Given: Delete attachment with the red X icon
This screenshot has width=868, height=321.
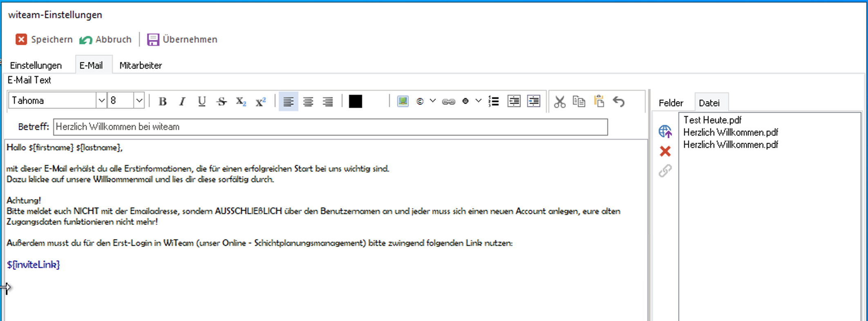Looking at the screenshot, I should [x=665, y=151].
